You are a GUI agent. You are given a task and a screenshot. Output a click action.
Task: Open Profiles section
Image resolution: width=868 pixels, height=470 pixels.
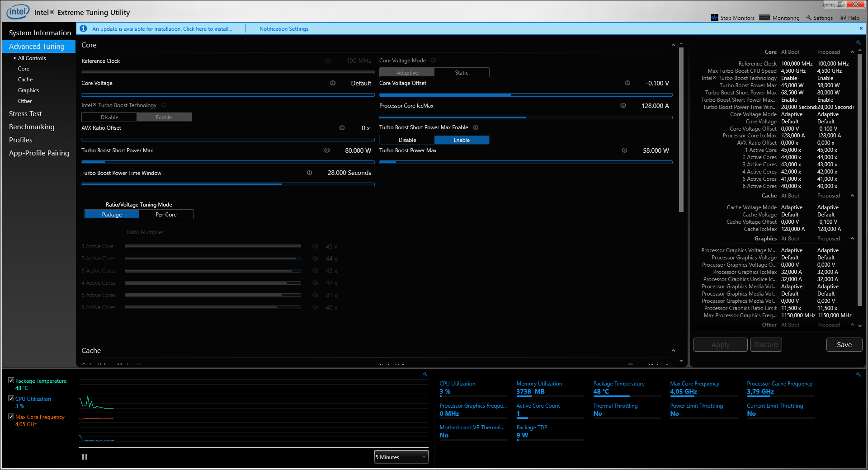click(x=21, y=140)
